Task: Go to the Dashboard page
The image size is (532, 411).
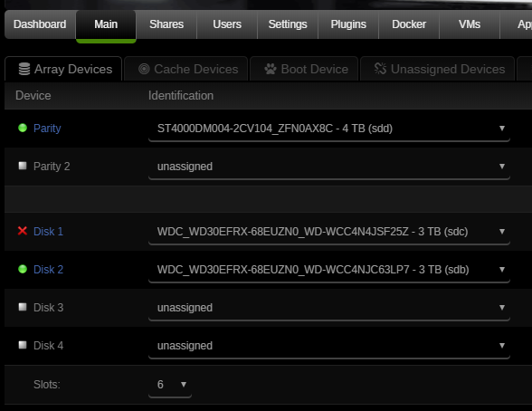Action: click(x=40, y=24)
